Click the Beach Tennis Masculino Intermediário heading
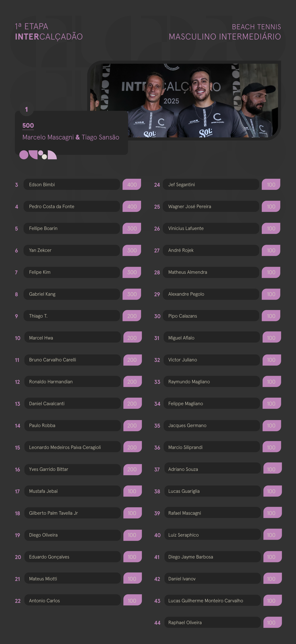The height and width of the screenshot is (644, 296). [225, 32]
